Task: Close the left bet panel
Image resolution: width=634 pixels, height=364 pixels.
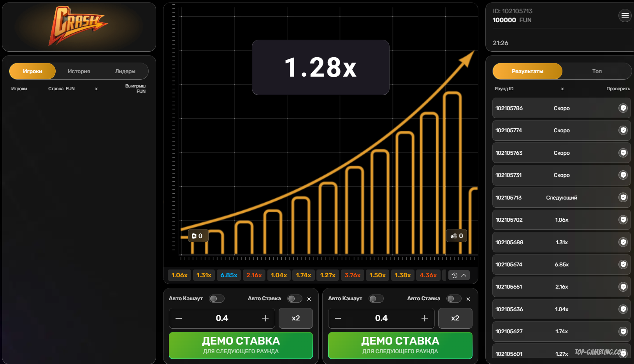Action: point(309,299)
